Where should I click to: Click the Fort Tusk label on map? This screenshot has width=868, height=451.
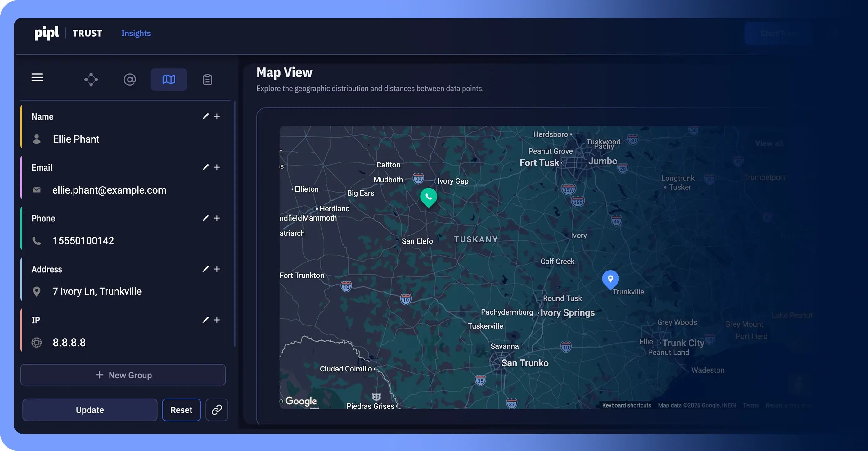point(539,162)
